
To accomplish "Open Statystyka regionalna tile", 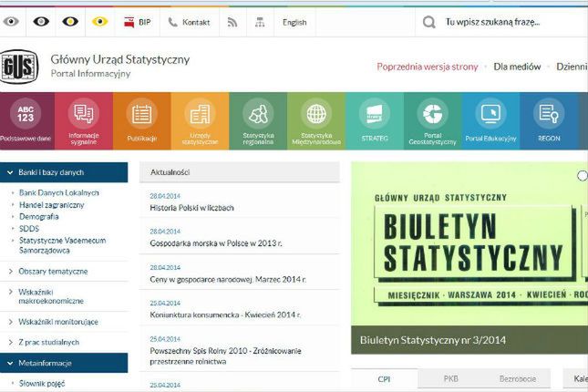I will pos(258,121).
